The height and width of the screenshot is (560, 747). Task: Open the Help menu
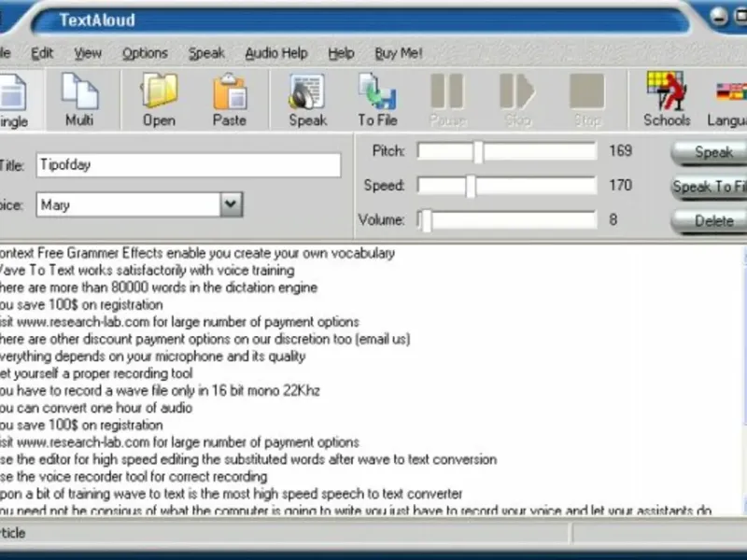[x=341, y=53]
